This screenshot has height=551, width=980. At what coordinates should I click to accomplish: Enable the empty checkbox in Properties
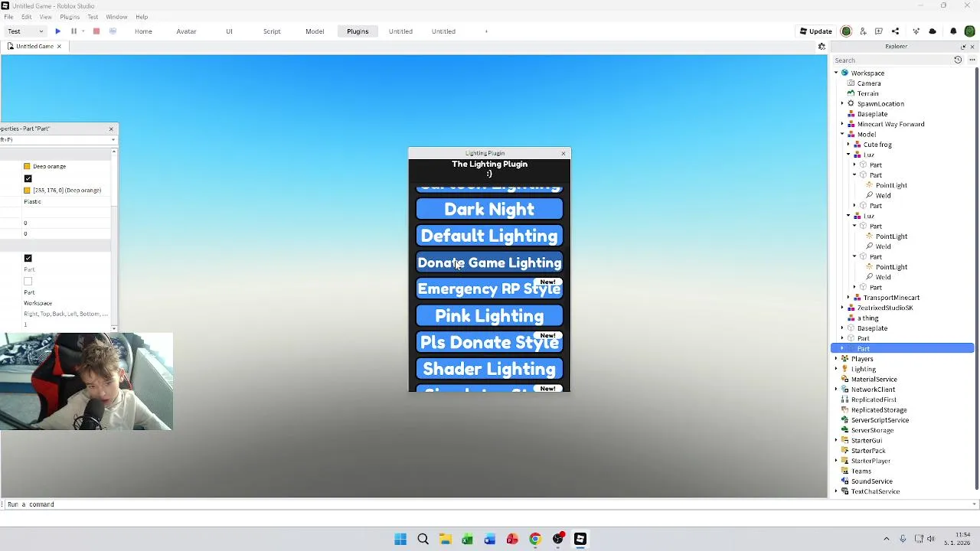(x=28, y=281)
